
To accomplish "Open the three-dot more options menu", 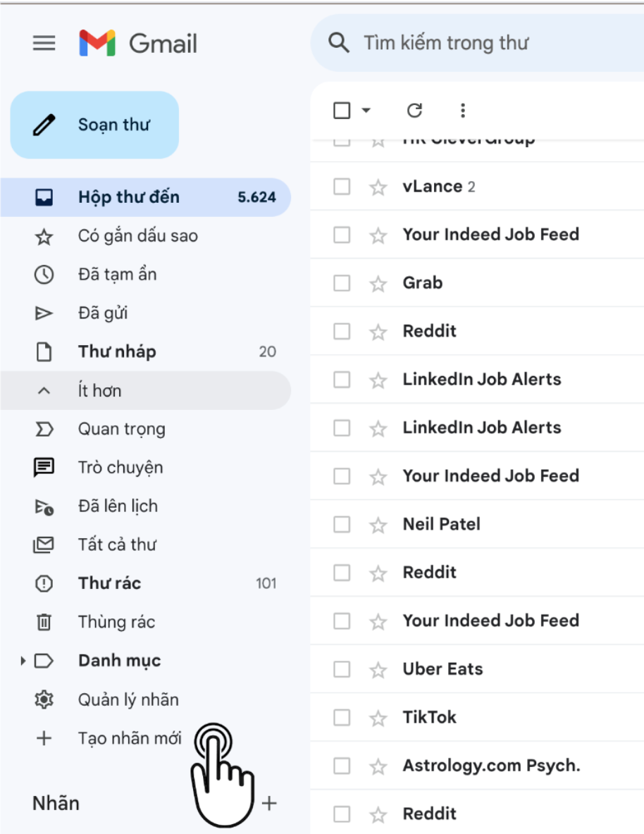I will (462, 111).
